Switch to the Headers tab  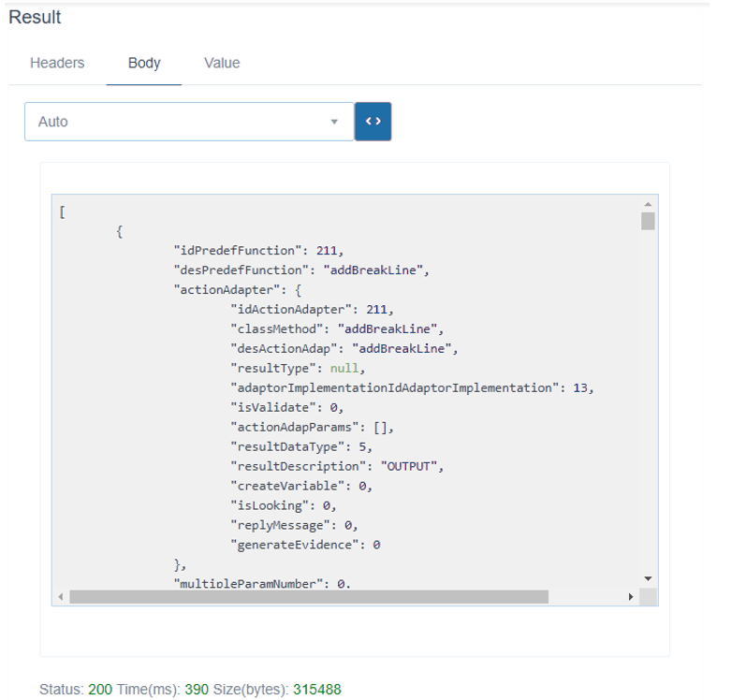coord(57,64)
